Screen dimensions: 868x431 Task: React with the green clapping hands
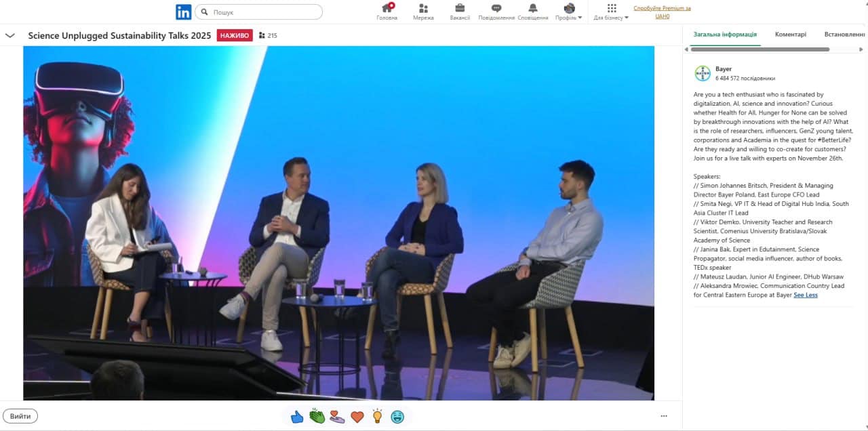[317, 417]
